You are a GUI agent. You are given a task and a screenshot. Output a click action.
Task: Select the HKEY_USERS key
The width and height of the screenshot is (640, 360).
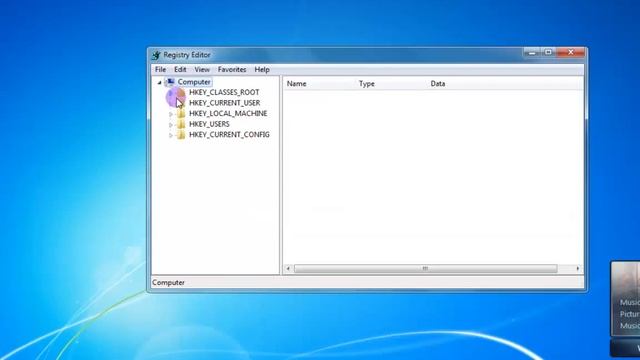[209, 124]
